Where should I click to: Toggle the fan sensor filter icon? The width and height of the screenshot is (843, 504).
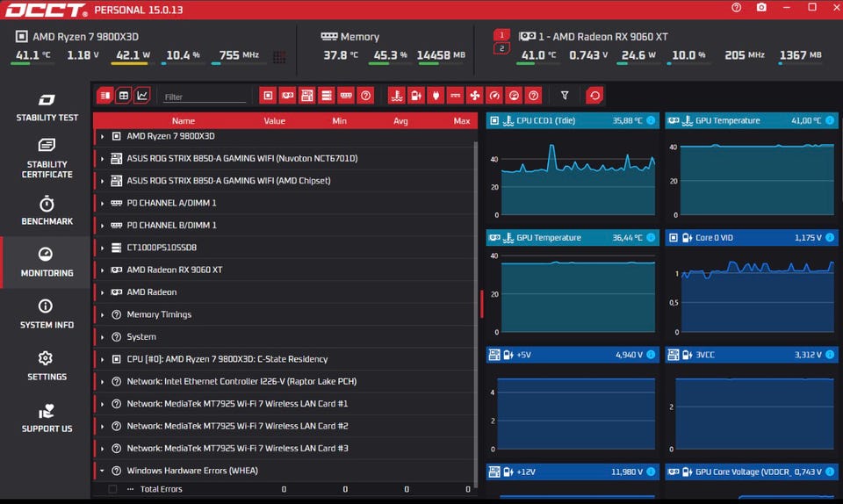475,96
